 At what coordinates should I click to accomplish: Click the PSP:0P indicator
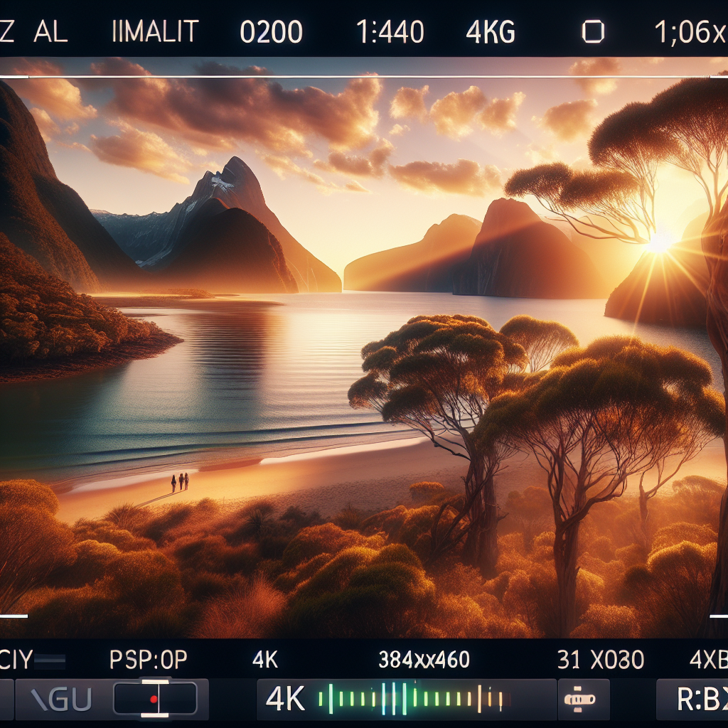148,660
